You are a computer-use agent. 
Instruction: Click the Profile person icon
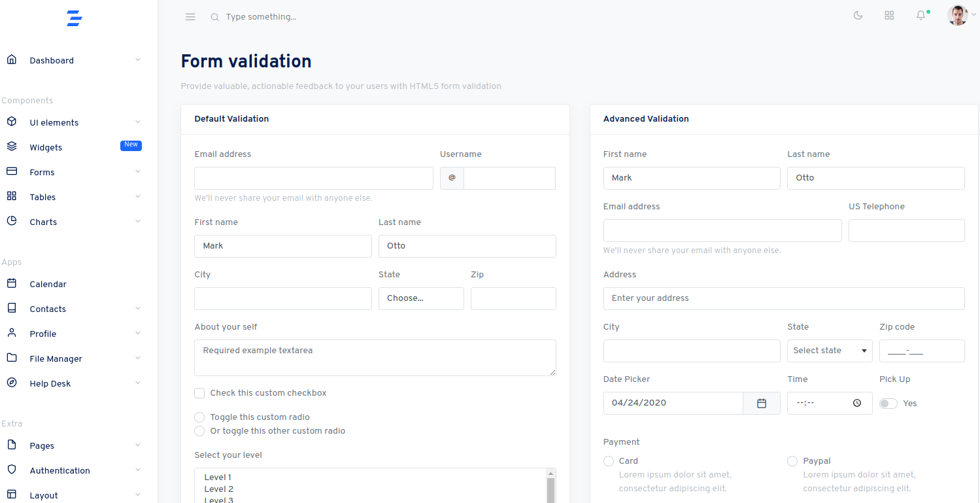(x=11, y=333)
